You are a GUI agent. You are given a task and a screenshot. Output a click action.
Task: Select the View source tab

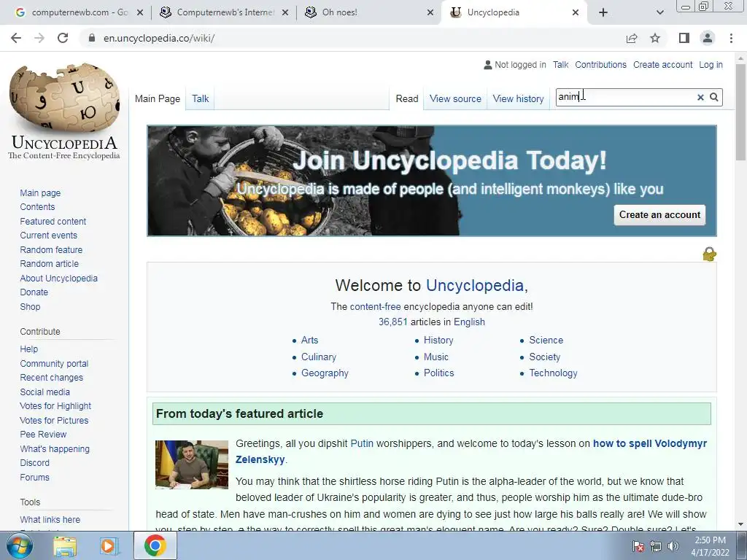point(455,98)
